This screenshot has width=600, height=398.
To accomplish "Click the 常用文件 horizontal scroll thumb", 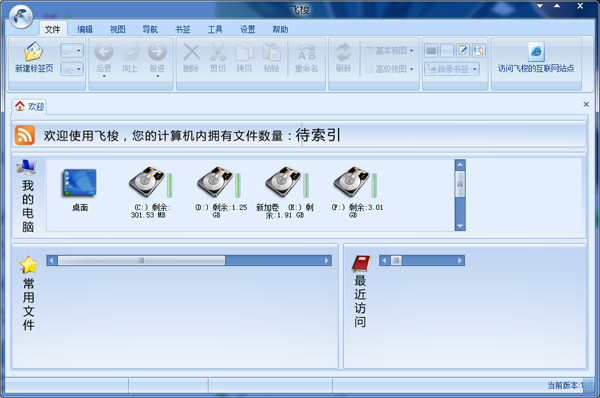I will point(141,261).
